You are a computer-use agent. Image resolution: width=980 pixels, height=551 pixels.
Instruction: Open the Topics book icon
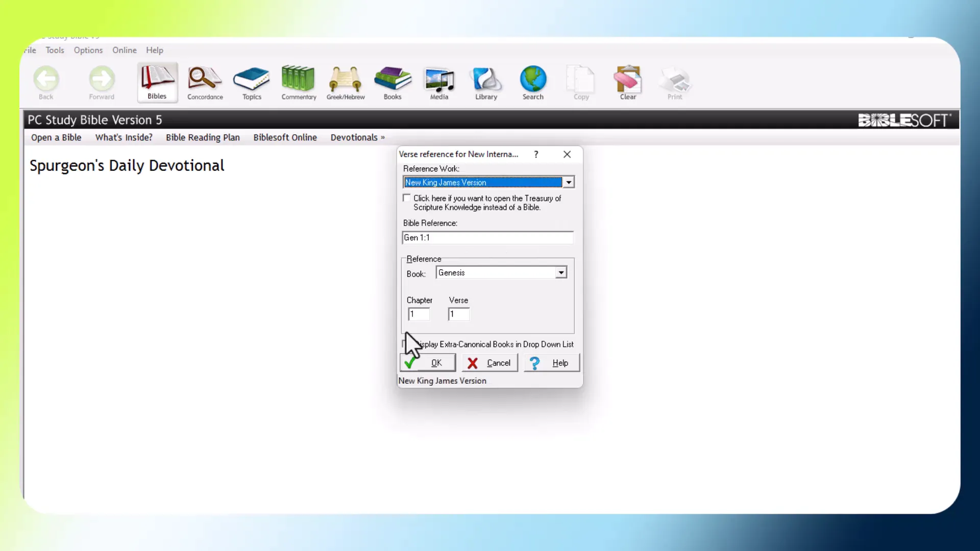[x=252, y=82]
